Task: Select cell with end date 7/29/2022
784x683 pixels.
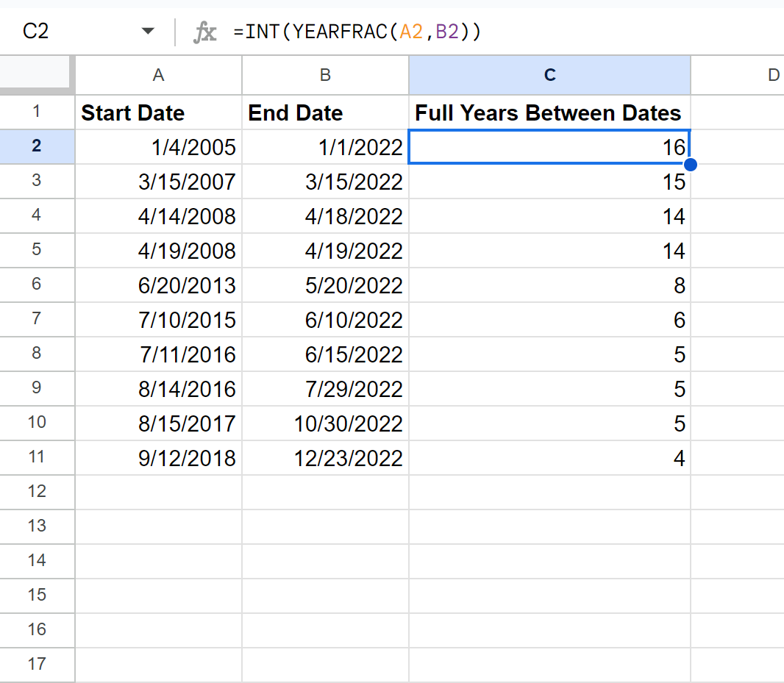Action: pos(326,388)
